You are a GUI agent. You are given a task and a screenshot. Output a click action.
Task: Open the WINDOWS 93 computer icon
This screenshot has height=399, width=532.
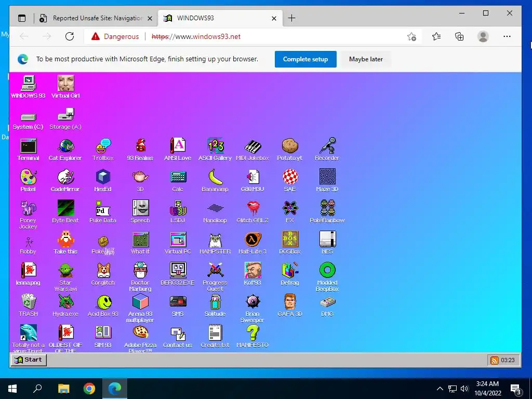click(x=28, y=87)
